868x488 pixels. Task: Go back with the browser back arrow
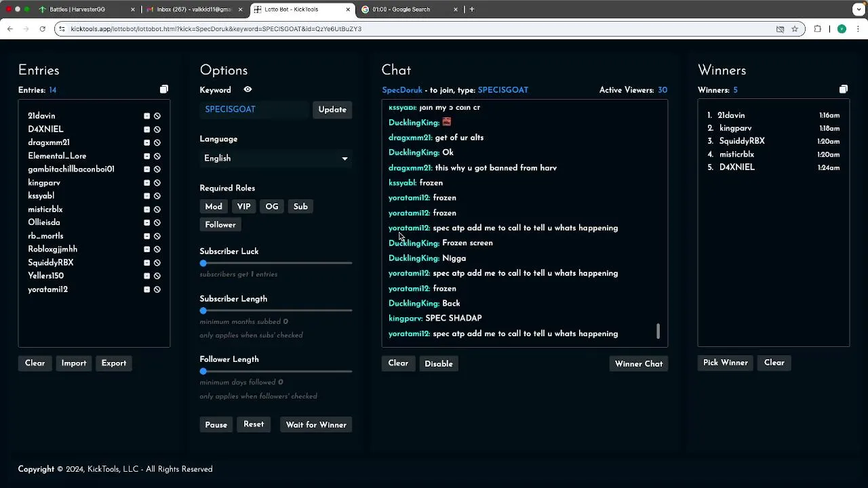click(10, 29)
